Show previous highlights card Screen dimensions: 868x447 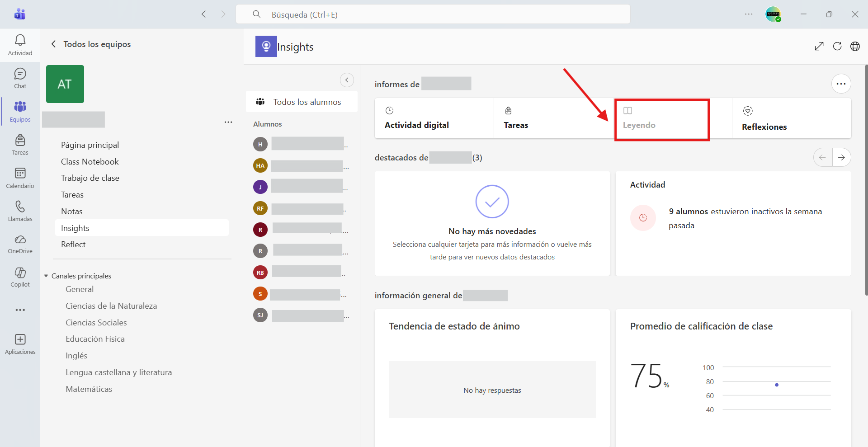coord(822,157)
